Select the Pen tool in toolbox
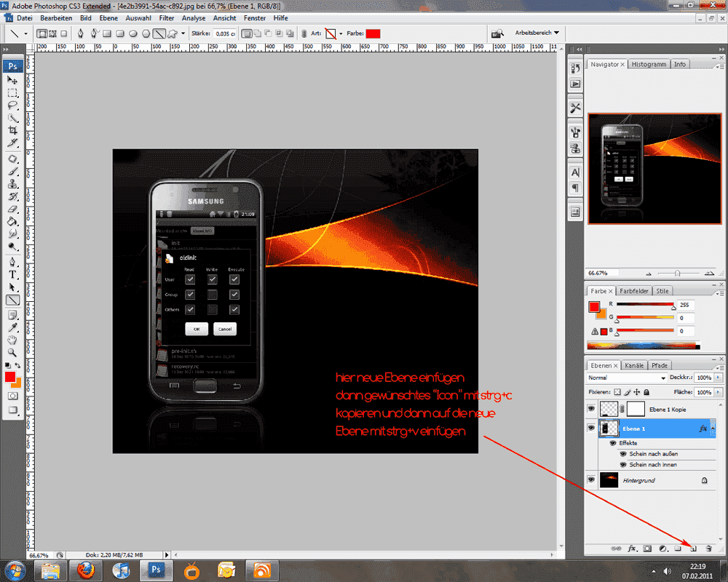 coord(12,262)
